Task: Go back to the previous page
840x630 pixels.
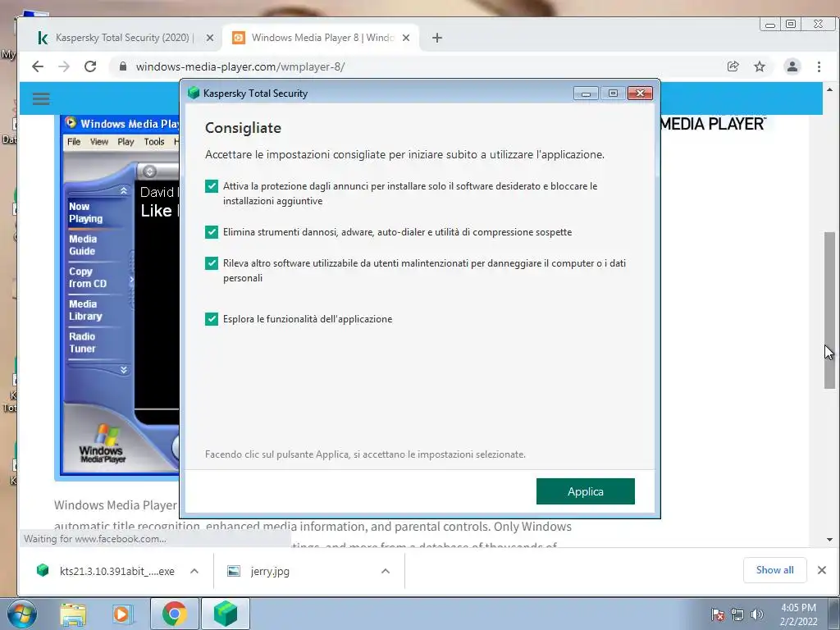Action: (38, 66)
